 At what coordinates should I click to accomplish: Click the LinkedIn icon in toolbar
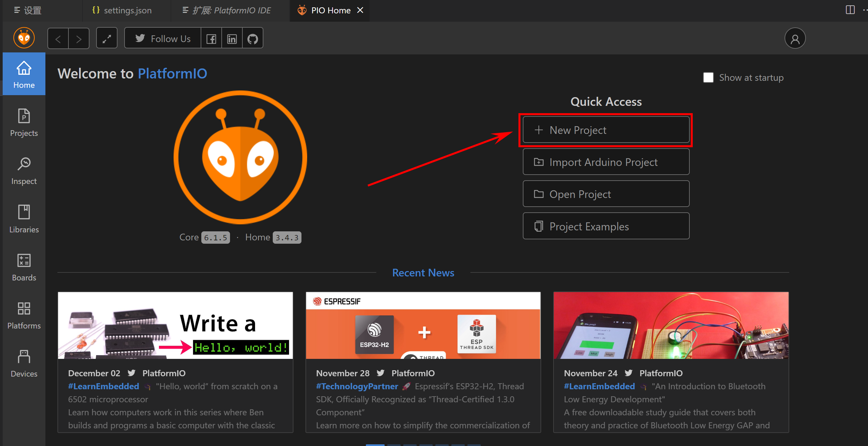(x=232, y=39)
